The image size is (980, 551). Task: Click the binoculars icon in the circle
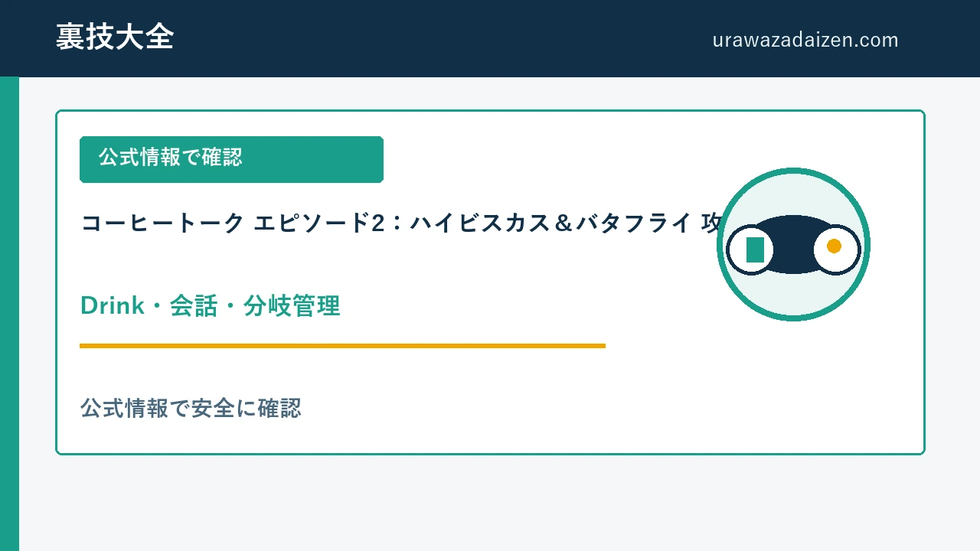point(793,245)
